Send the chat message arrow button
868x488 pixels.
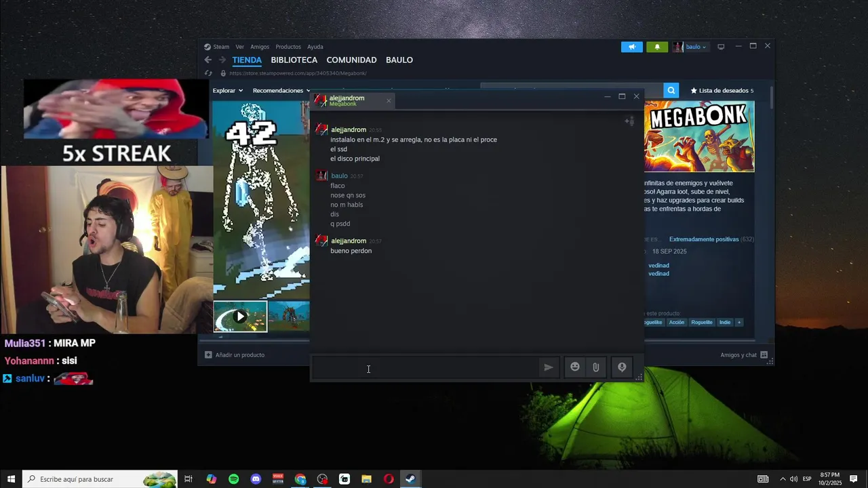pyautogui.click(x=548, y=367)
